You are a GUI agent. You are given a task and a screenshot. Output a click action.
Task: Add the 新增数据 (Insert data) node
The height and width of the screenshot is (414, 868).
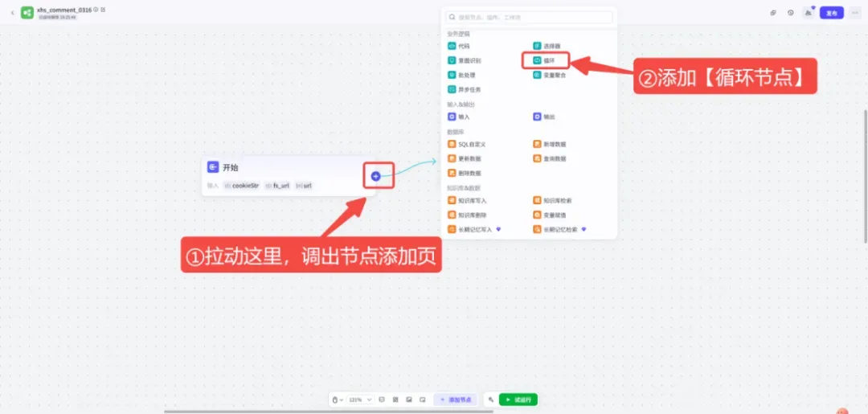550,144
